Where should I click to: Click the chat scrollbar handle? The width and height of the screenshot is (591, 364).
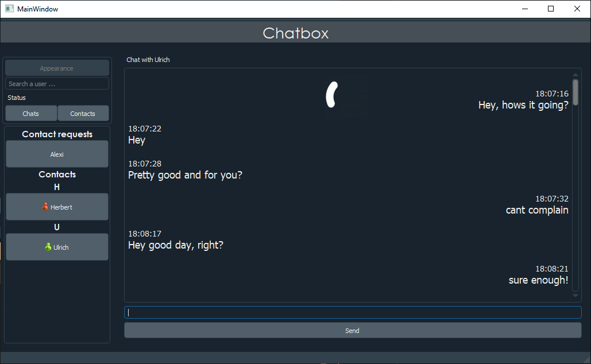575,92
